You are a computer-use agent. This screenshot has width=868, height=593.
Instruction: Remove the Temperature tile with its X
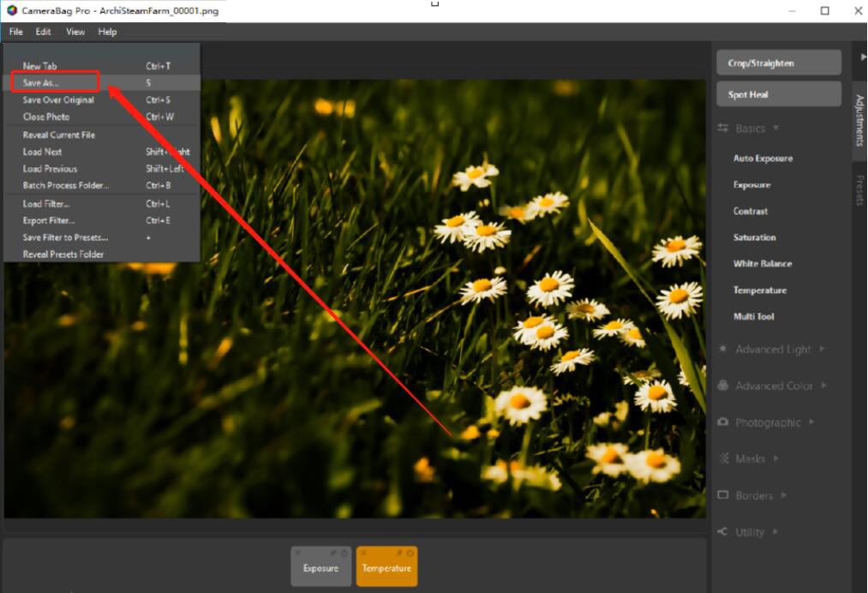[363, 553]
